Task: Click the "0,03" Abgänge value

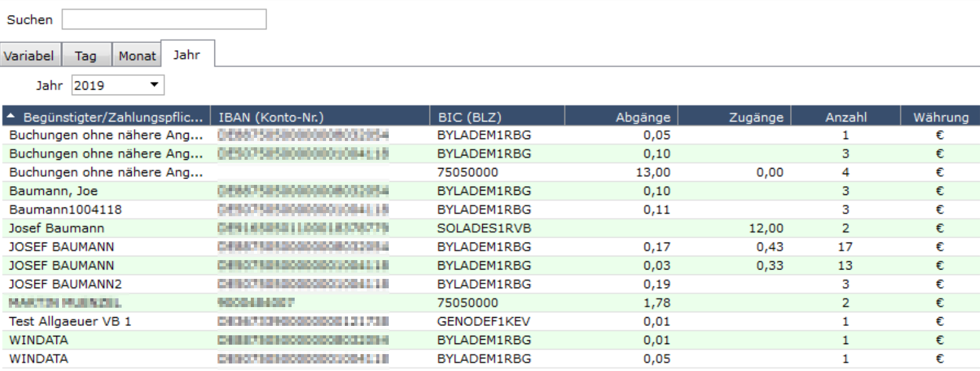Action: tap(658, 266)
